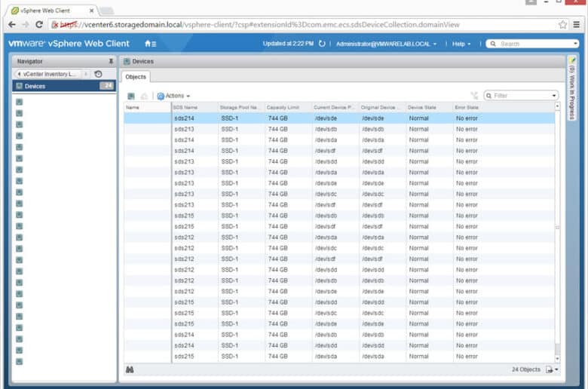Open the vSphere home menu icon
Image resolution: width=588 pixels, height=389 pixels.
pyautogui.click(x=150, y=44)
